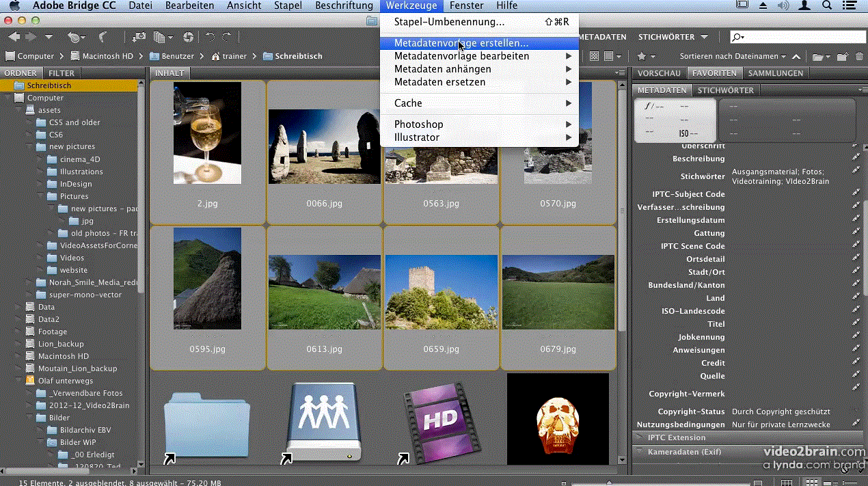Image resolution: width=868 pixels, height=486 pixels.
Task: Choose Stapel-Umbenennung... menu entry
Action: coord(479,22)
